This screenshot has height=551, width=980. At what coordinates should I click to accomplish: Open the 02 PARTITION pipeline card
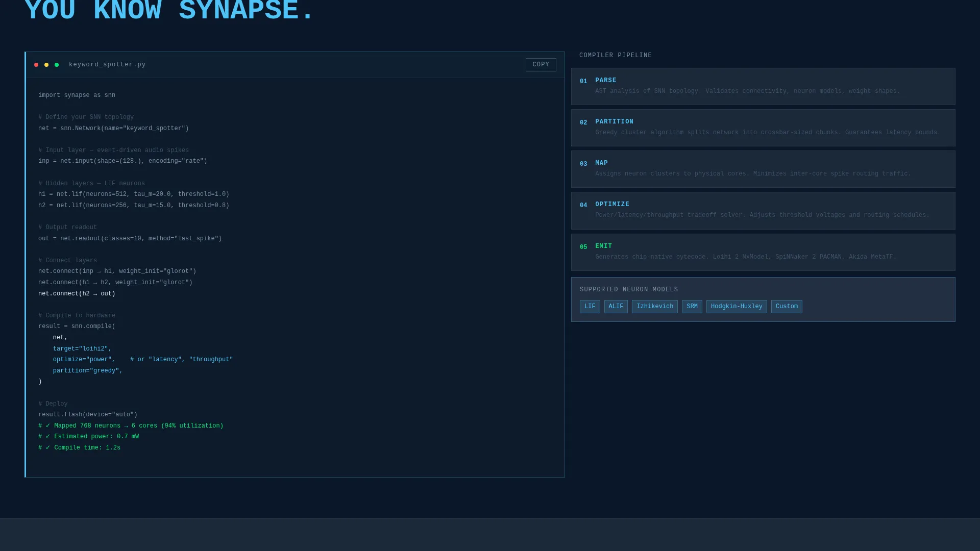[x=763, y=128]
